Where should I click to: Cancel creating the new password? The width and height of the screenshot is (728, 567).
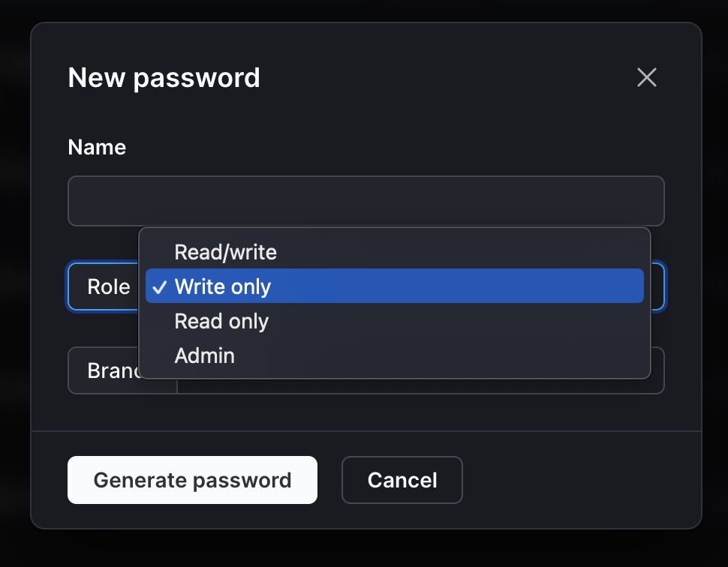coord(402,480)
